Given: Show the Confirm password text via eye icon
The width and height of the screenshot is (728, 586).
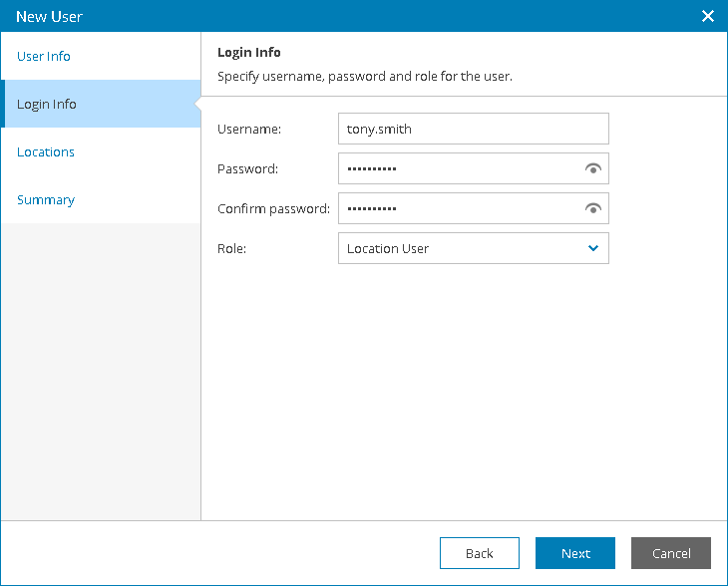Looking at the screenshot, I should pos(593,209).
